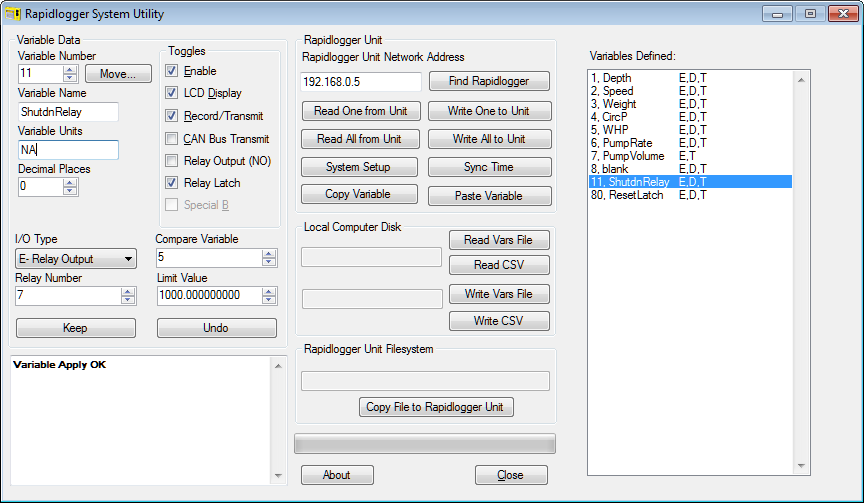Image resolution: width=864 pixels, height=503 pixels.
Task: Click the Undo button
Action: pyautogui.click(x=217, y=328)
